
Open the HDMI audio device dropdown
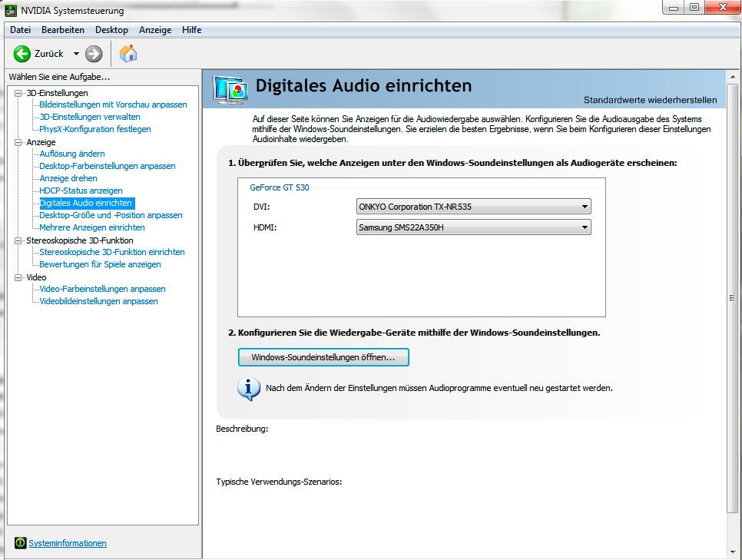click(x=473, y=227)
